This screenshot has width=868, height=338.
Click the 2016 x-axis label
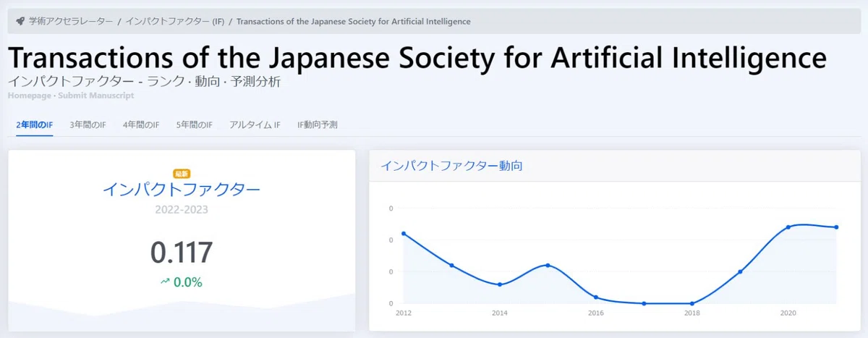[596, 313]
